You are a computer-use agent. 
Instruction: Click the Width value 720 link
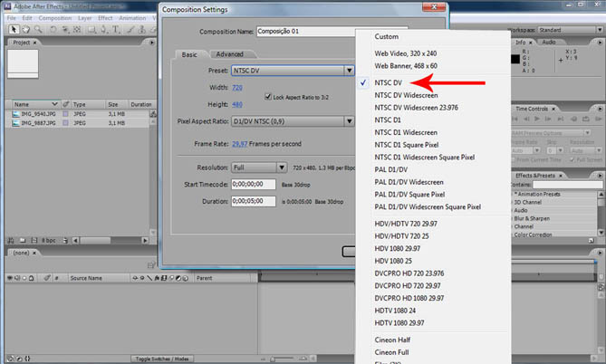tap(236, 88)
